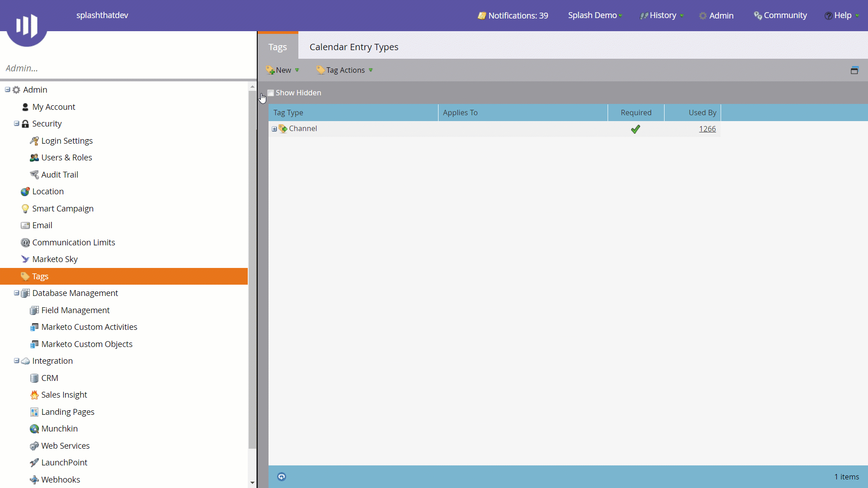Open Field Management in the tree

[x=75, y=310]
